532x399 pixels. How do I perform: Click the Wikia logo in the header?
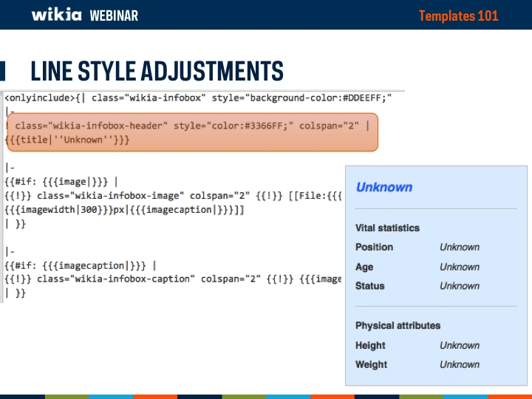click(56, 15)
